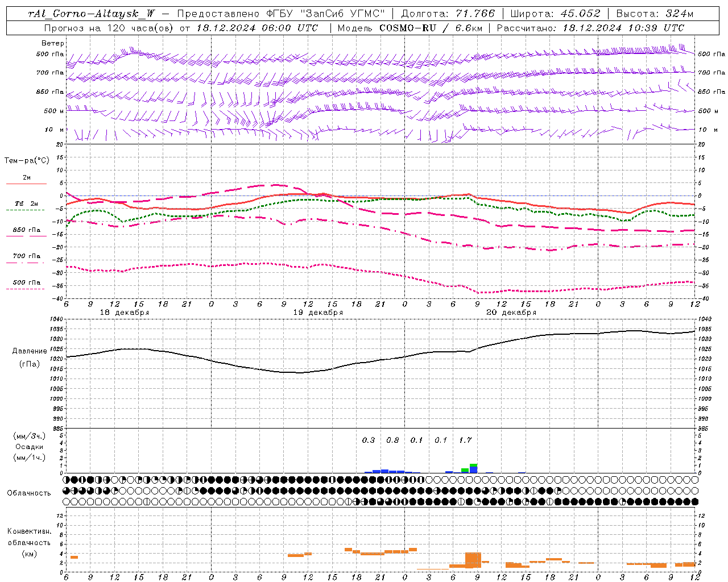Image resolution: width=728 pixels, height=582 pixels.
Task: Click the Прогноз на 120 часа(ов) header text
Action: tap(109, 28)
